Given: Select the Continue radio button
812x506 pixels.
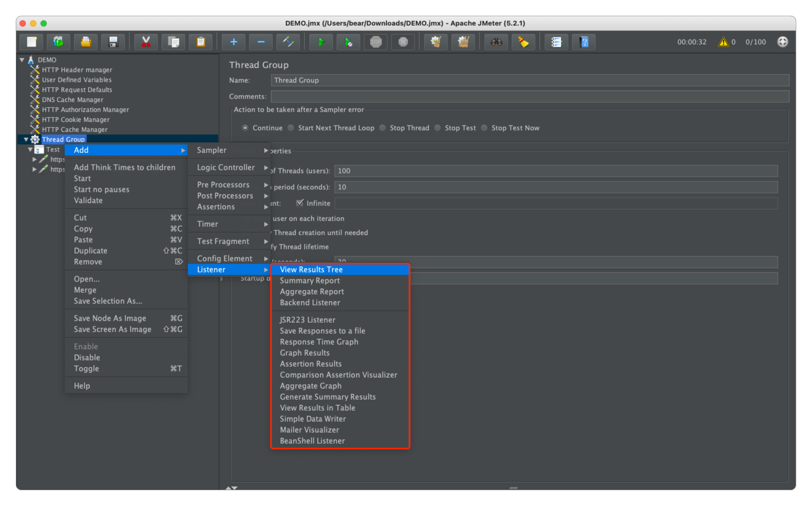Looking at the screenshot, I should click(245, 128).
